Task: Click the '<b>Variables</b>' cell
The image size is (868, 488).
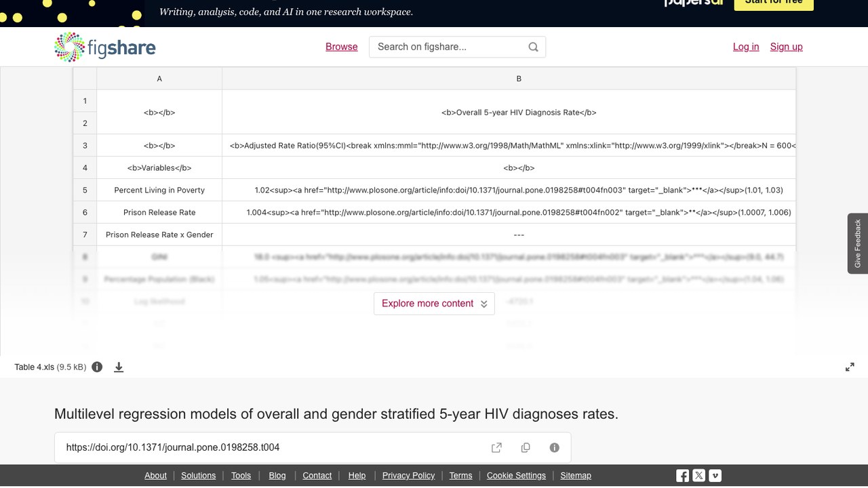Action: pyautogui.click(x=159, y=168)
